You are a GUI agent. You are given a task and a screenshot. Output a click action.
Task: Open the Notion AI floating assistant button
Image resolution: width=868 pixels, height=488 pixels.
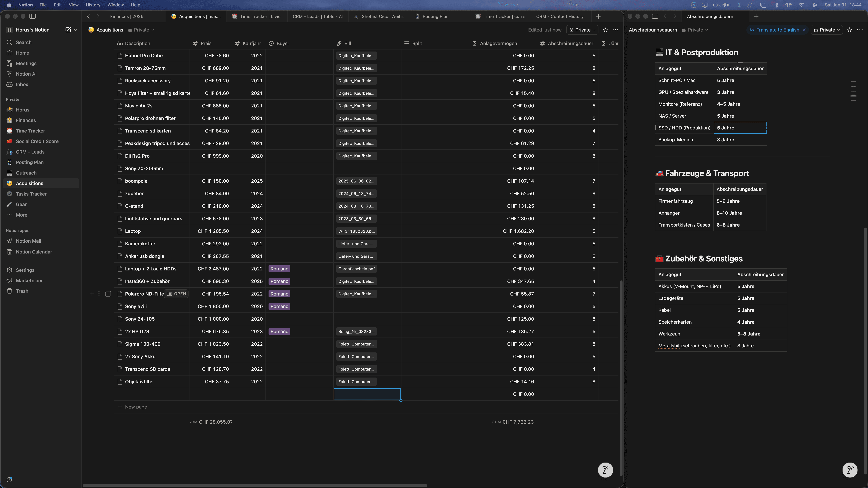pyautogui.click(x=605, y=470)
